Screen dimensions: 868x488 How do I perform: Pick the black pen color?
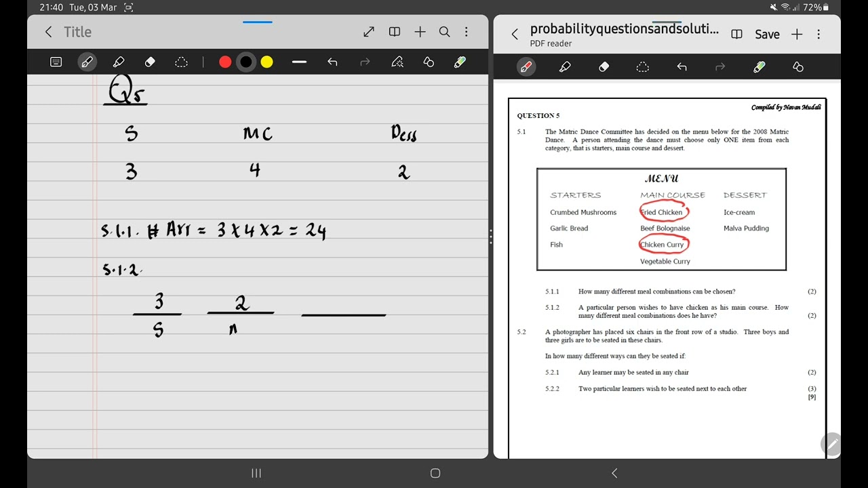[246, 62]
